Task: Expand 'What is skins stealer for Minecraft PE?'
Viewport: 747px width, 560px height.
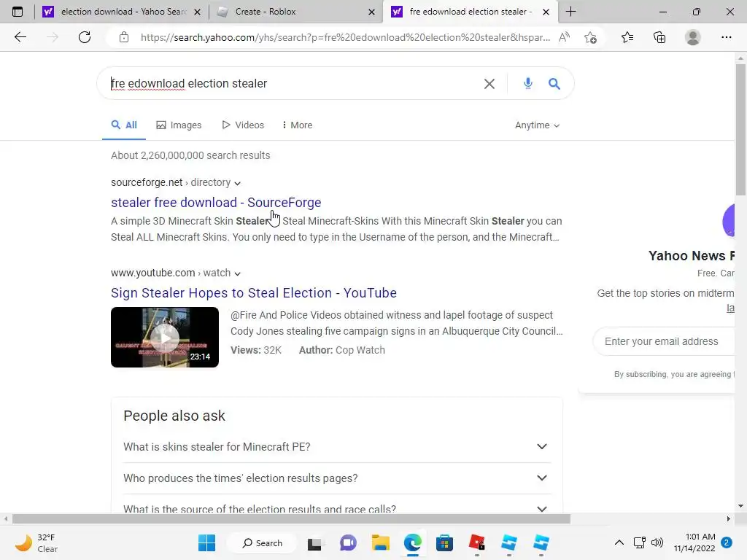Action: tap(337, 447)
